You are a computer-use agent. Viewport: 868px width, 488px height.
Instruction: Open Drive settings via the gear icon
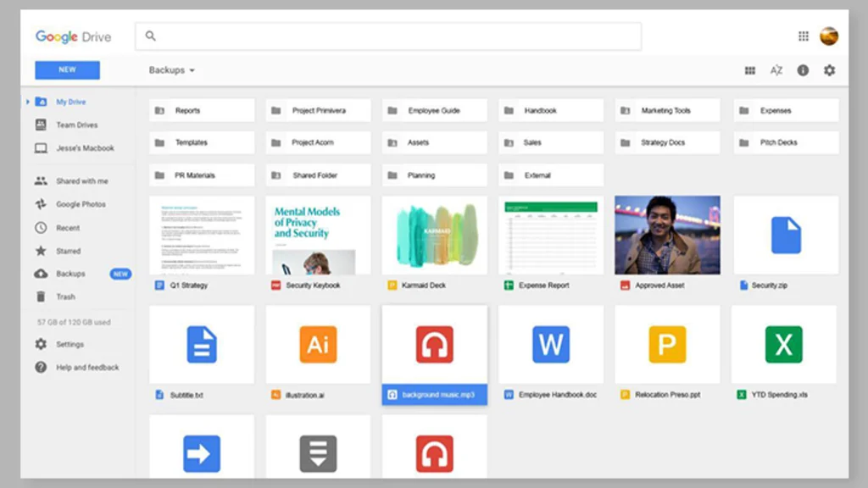(x=829, y=71)
